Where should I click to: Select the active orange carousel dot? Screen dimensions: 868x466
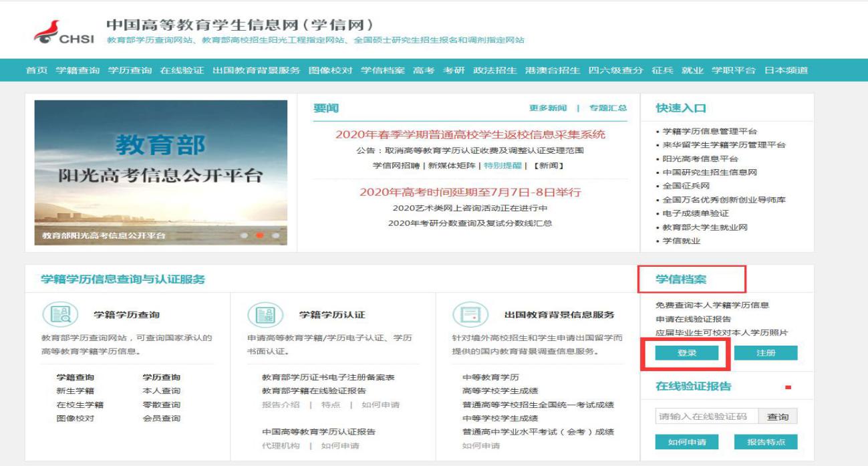tap(260, 235)
